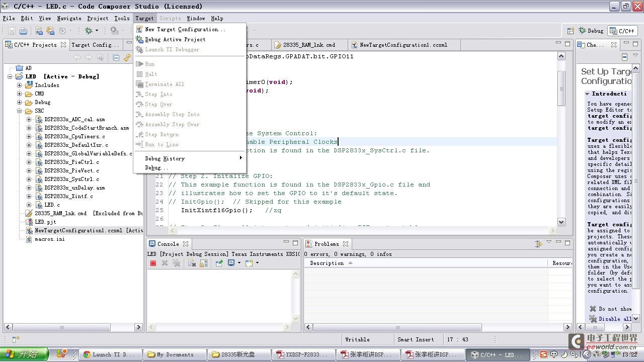Select DSP2833x_Xintf.c file
644x362 pixels.
(x=68, y=196)
